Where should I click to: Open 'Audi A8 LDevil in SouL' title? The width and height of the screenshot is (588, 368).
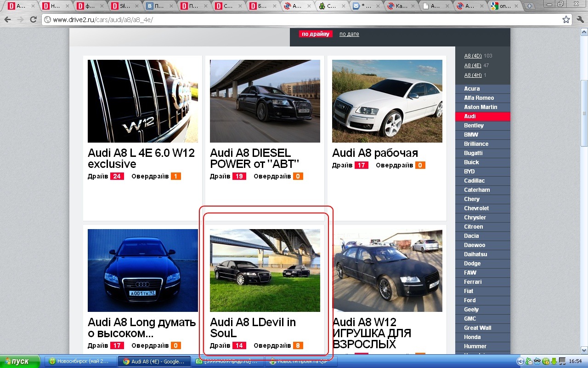[253, 328]
